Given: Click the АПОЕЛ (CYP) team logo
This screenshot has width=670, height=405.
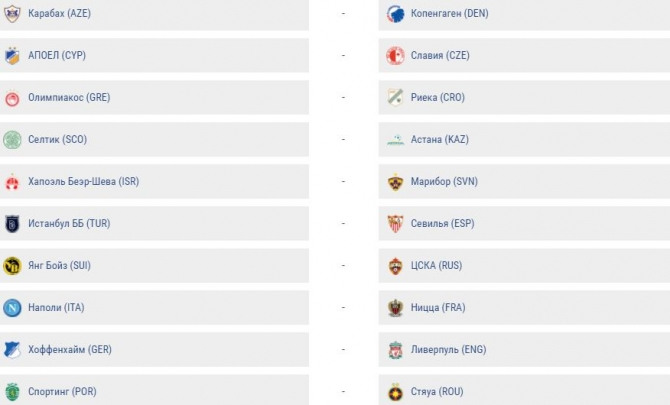Looking at the screenshot, I should [x=12, y=56].
